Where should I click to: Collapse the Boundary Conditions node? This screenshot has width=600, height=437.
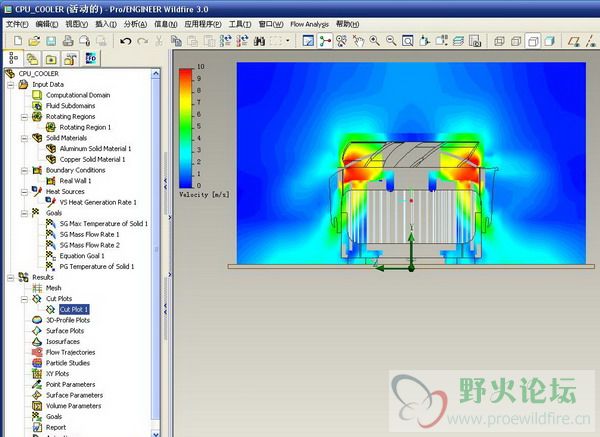coord(24,170)
